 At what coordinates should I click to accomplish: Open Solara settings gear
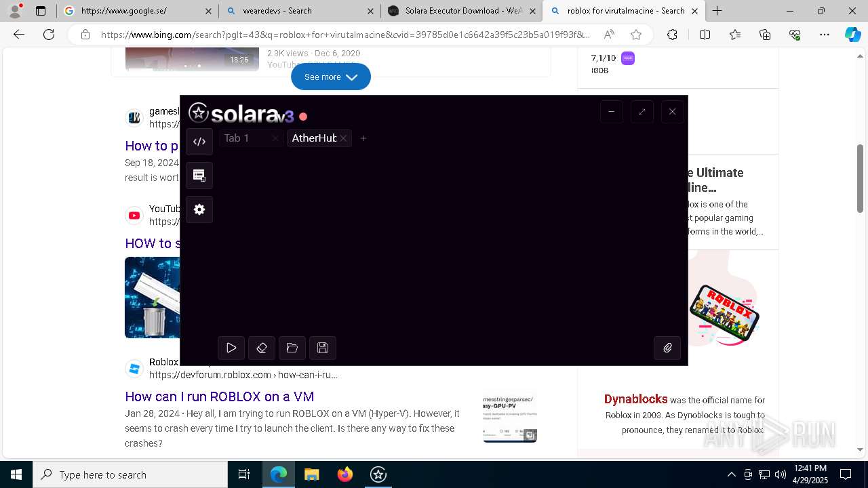[199, 209]
